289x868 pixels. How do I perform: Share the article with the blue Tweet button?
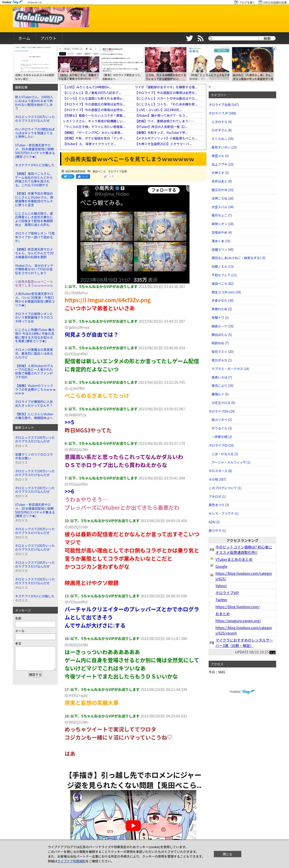[x=68, y=176]
